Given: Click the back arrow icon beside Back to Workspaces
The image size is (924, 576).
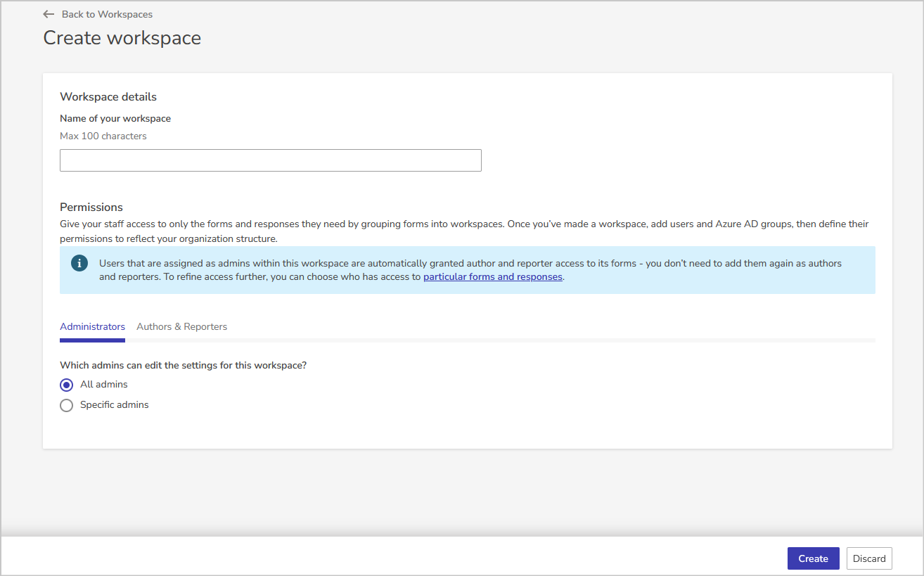Looking at the screenshot, I should pyautogui.click(x=49, y=14).
